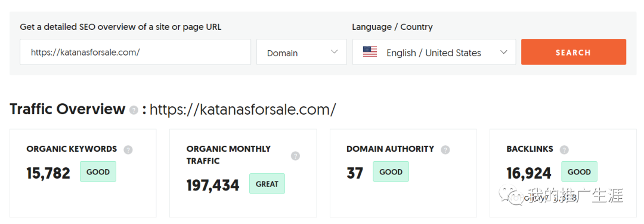Image resolution: width=644 pixels, height=224 pixels.
Task: Click the Domain Authority help question icon
Action: click(445, 150)
